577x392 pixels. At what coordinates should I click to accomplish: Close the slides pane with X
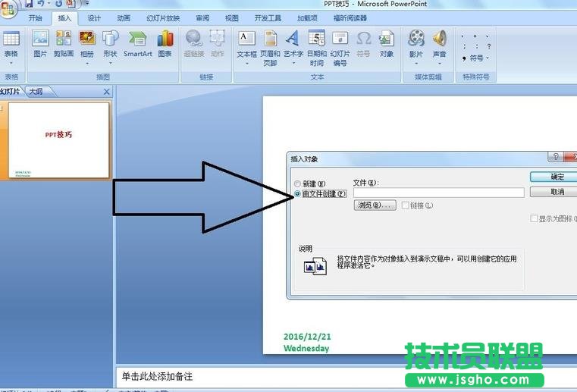tap(106, 92)
